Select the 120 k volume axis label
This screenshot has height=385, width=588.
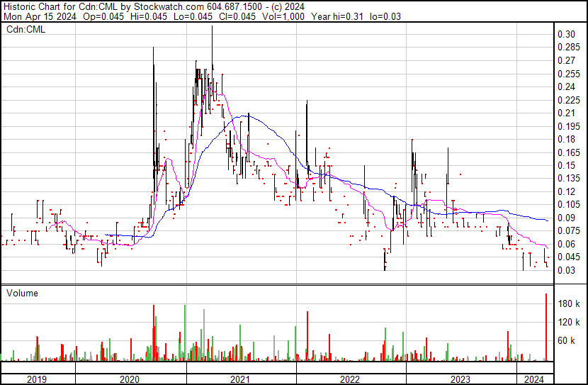[x=570, y=323]
